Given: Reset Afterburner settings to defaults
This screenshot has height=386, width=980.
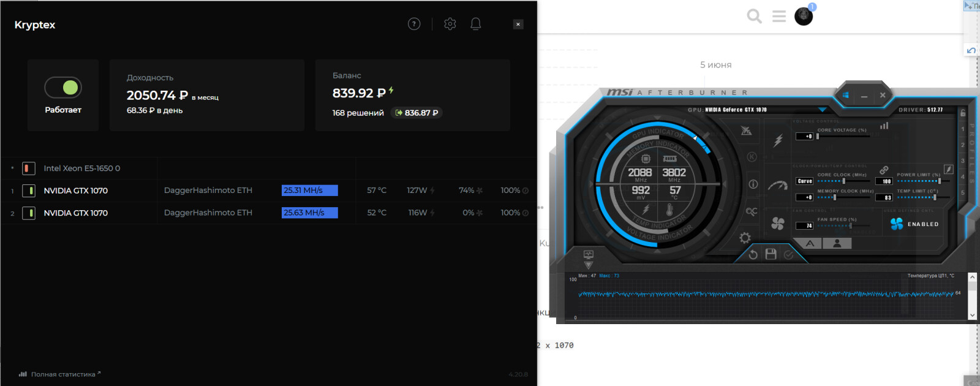Looking at the screenshot, I should click(753, 254).
